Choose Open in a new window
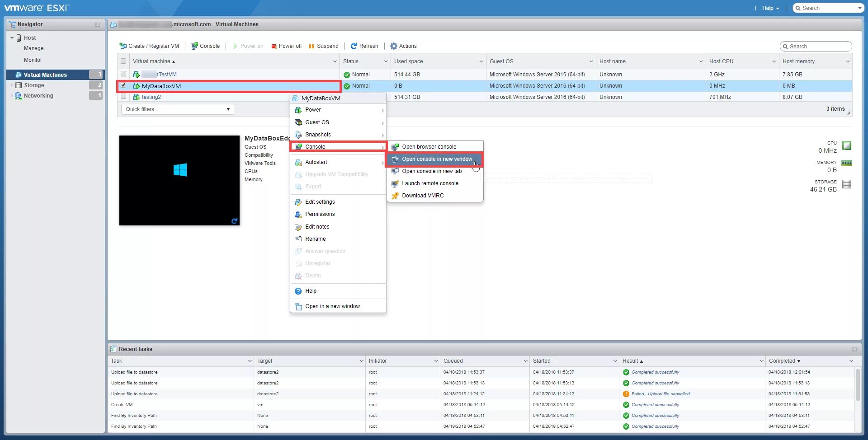The height and width of the screenshot is (440, 868). [338, 306]
